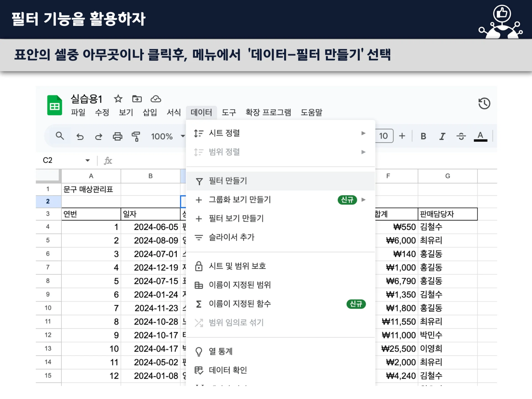
Task: Click the print icon
Action: tap(117, 136)
